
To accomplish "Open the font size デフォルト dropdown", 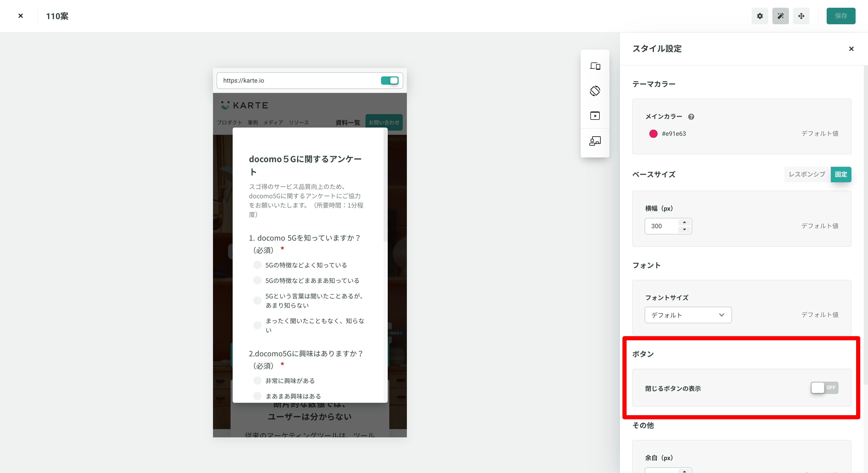I will (688, 315).
